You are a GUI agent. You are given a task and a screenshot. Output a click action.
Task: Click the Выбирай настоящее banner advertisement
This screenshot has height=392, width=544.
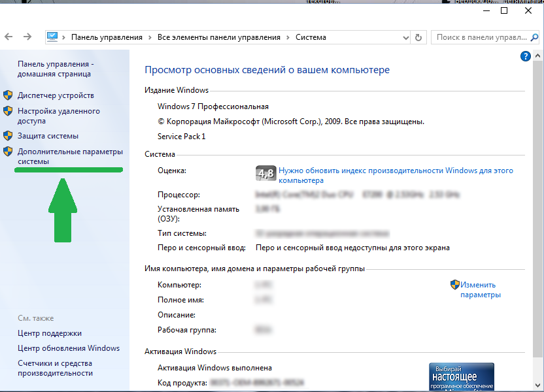click(461, 376)
